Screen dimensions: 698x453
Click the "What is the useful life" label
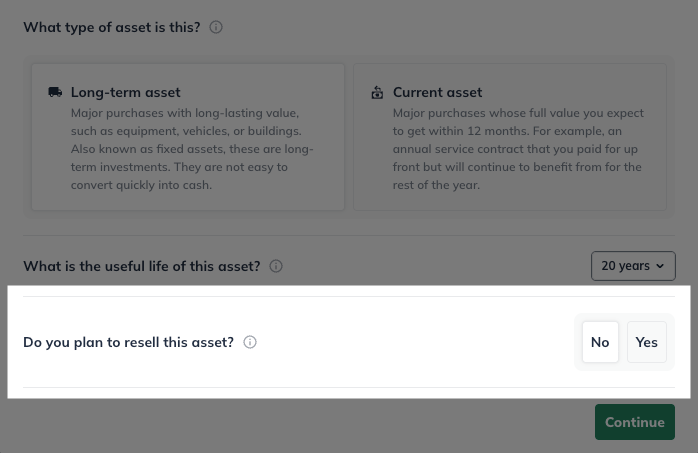[x=141, y=266]
